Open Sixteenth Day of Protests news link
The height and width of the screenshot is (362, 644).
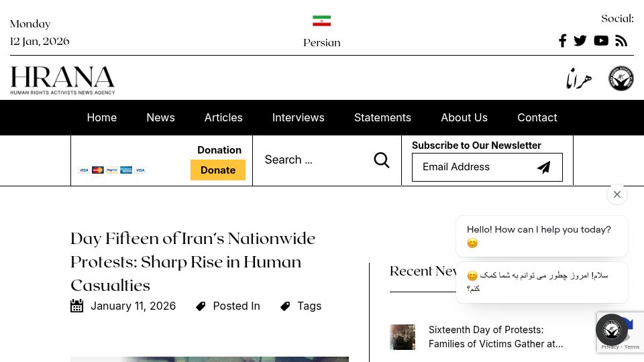(496, 337)
